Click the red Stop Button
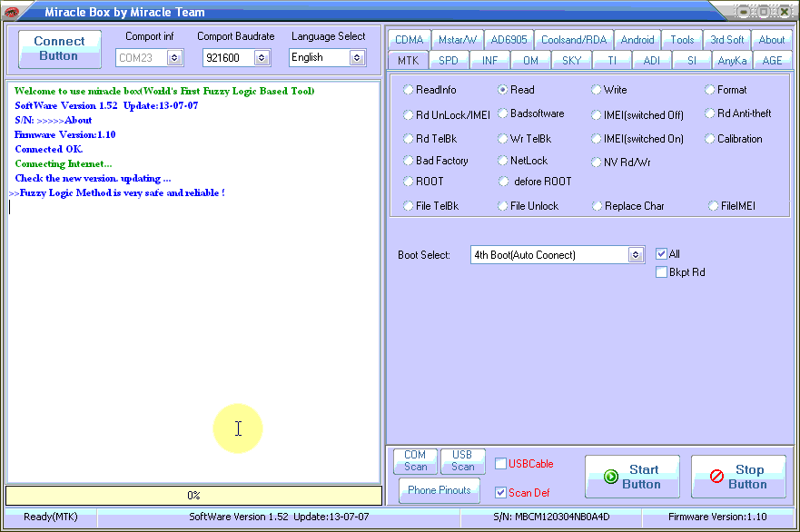This screenshot has height=532, width=800. point(738,477)
